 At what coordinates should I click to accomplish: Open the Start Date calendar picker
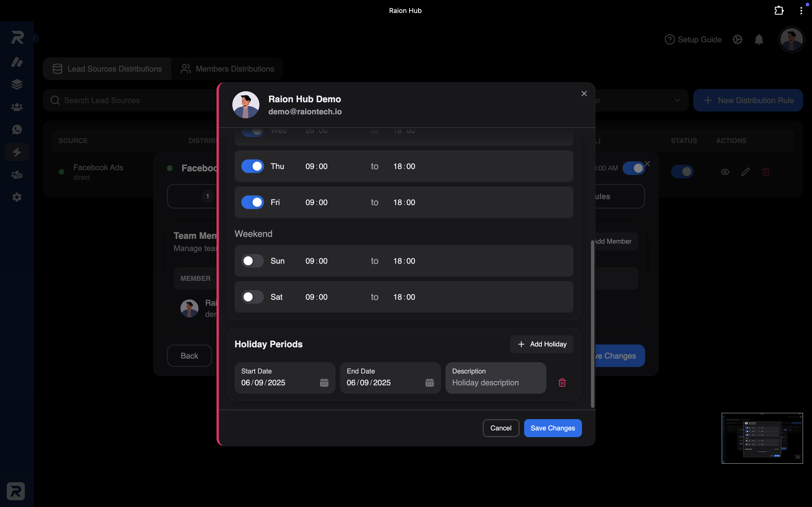tap(324, 383)
